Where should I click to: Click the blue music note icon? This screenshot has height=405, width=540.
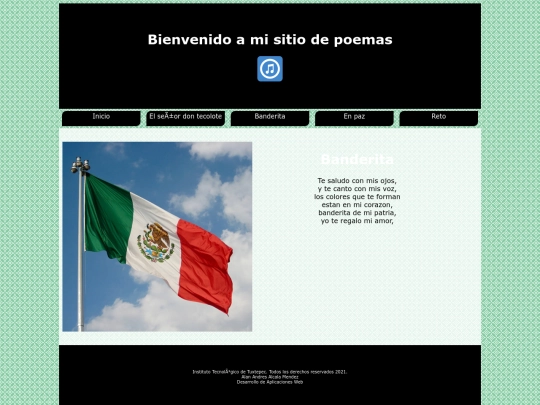(270, 69)
